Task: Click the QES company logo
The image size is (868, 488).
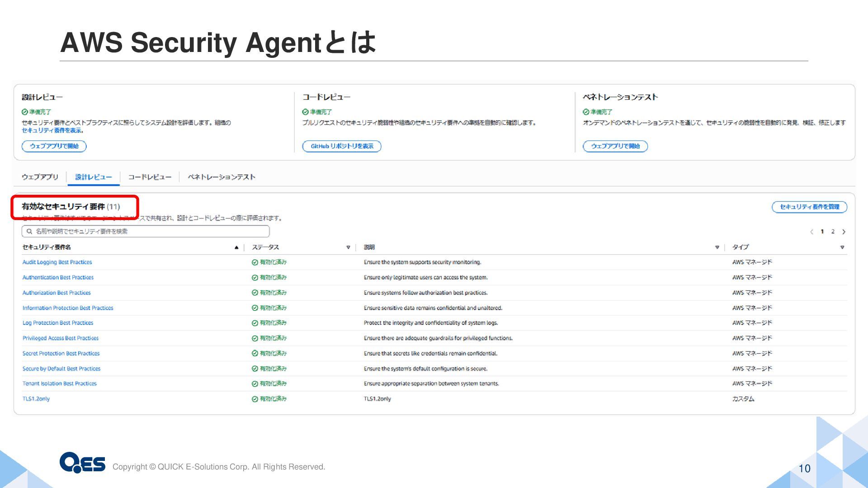Action: [x=82, y=462]
